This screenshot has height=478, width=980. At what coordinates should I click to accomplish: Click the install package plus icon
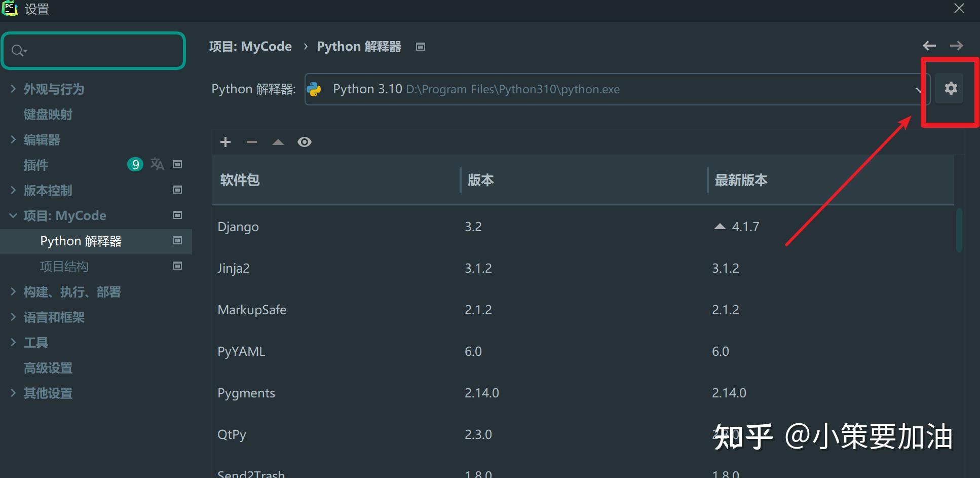(x=225, y=142)
